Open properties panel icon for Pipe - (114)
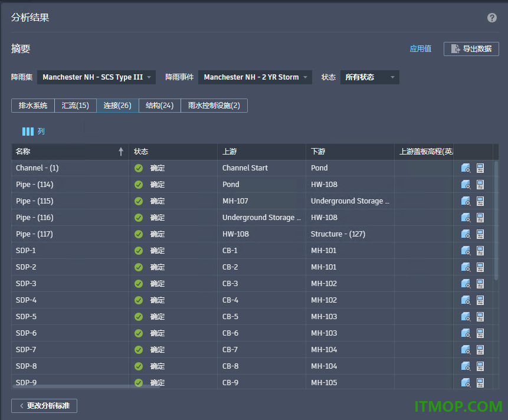Viewport: 508px width, 420px height. click(x=480, y=185)
